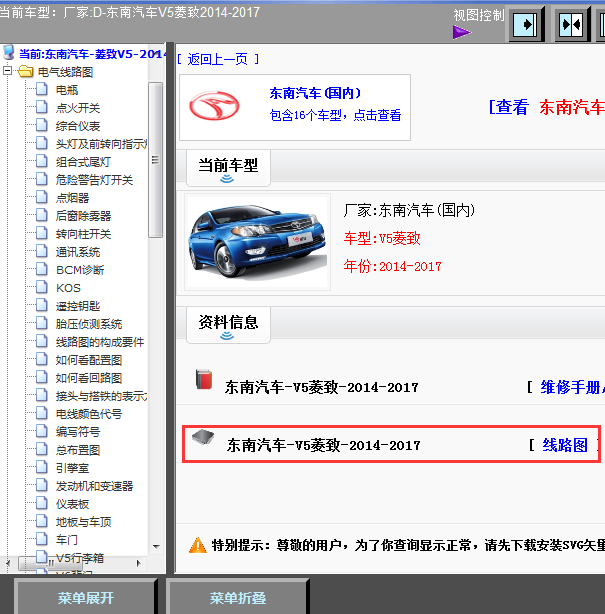Image resolution: width=605 pixels, height=614 pixels.
Task: Click the 返回上一页 link
Action: 218,60
